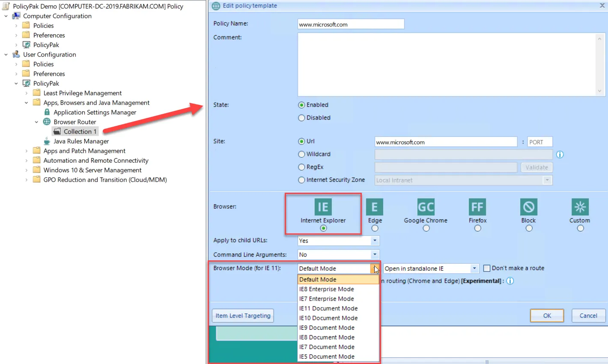Viewport: 608px width, 364px height.
Task: Click the PORT input field
Action: [540, 142]
